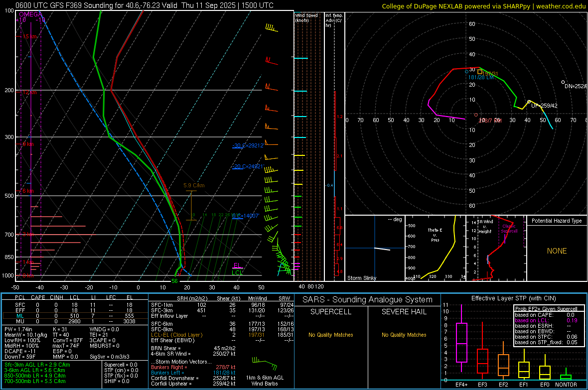Click the magenta EL label on skew-T

237,265
